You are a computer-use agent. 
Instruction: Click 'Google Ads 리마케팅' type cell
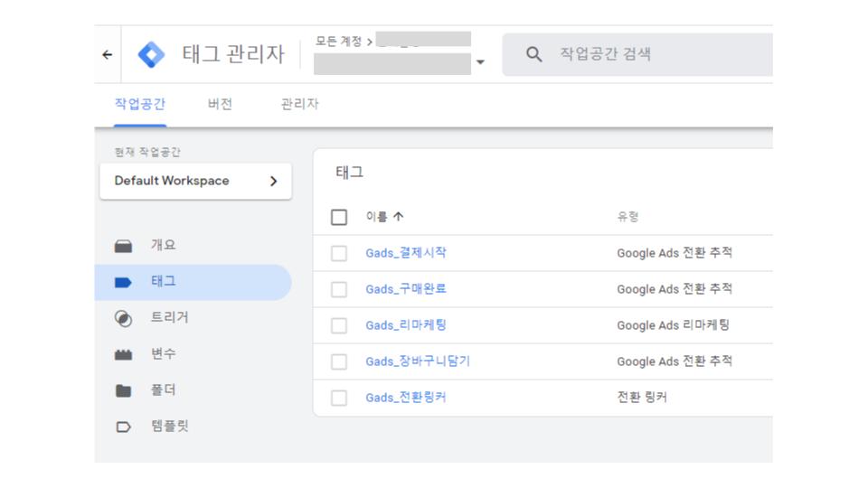673,324
